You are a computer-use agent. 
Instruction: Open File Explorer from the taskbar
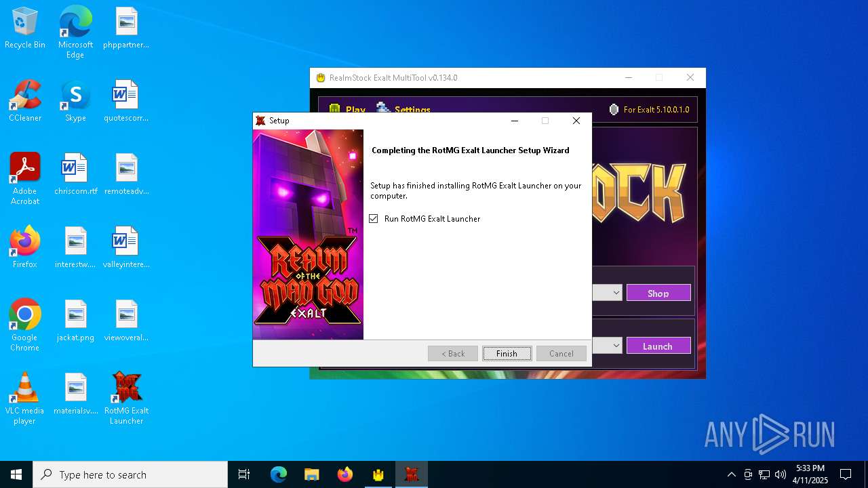(x=312, y=474)
